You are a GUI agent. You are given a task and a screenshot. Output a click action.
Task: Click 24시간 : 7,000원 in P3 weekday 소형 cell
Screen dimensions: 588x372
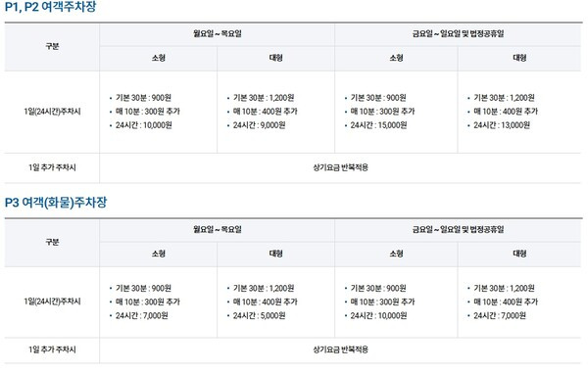142,316
